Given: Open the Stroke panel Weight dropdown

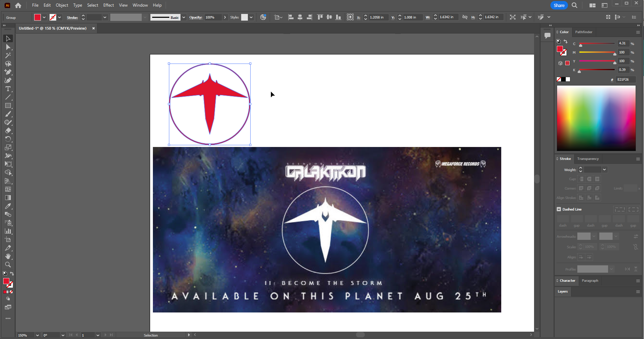Looking at the screenshot, I should point(604,170).
